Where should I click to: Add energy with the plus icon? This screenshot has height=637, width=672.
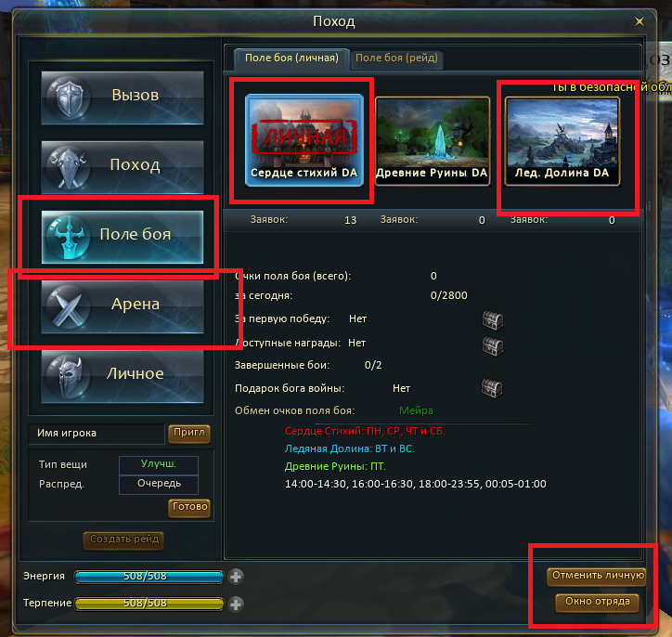(236, 577)
